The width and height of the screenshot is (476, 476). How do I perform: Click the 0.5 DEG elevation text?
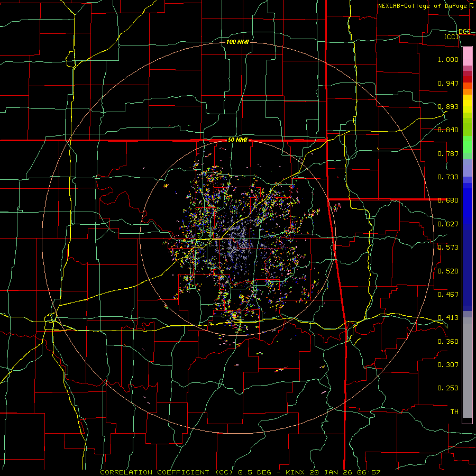[255, 472]
